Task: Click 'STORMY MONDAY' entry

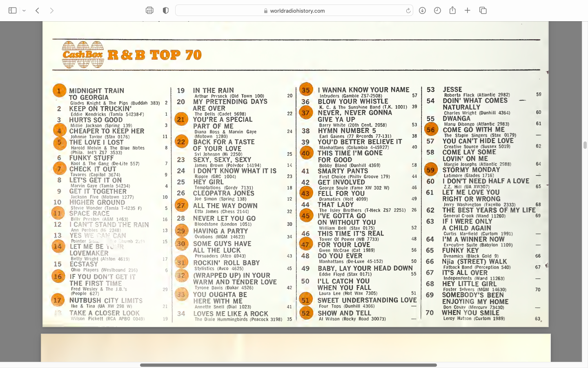Action: tap(471, 170)
